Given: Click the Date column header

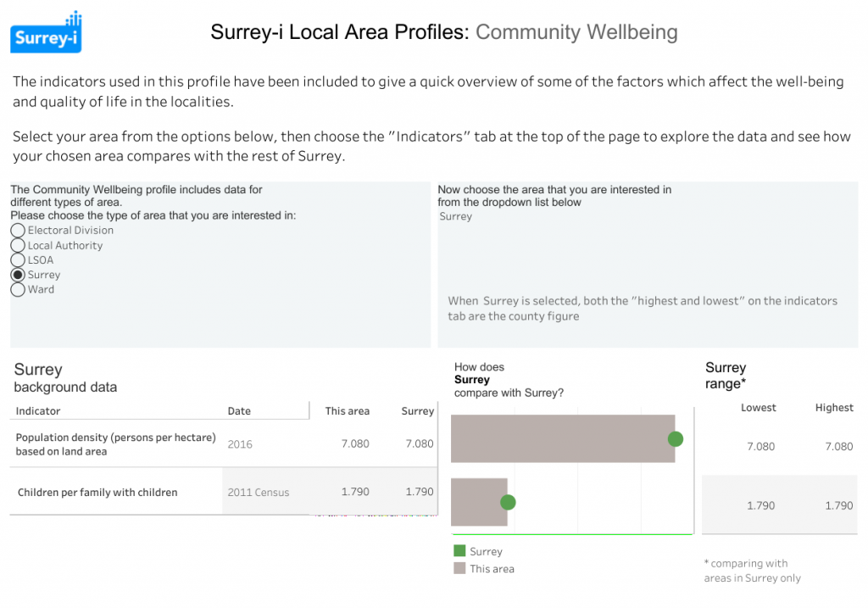Looking at the screenshot, I should pyautogui.click(x=239, y=411).
